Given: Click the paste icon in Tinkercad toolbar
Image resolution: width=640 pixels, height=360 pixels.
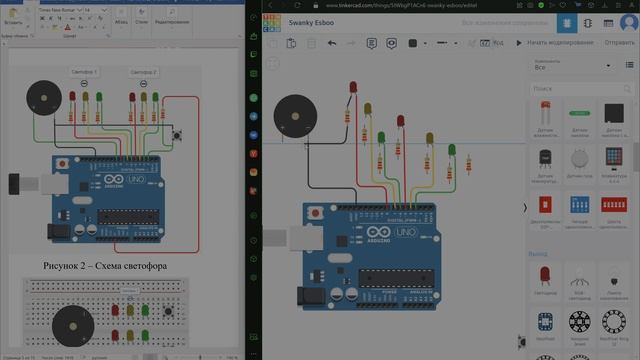Looking at the screenshot, I should [291, 43].
